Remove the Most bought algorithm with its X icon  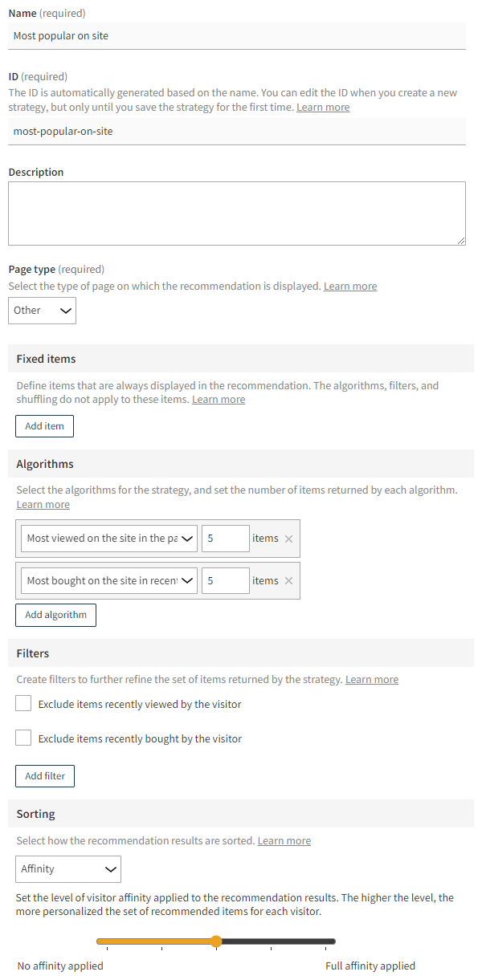click(291, 580)
